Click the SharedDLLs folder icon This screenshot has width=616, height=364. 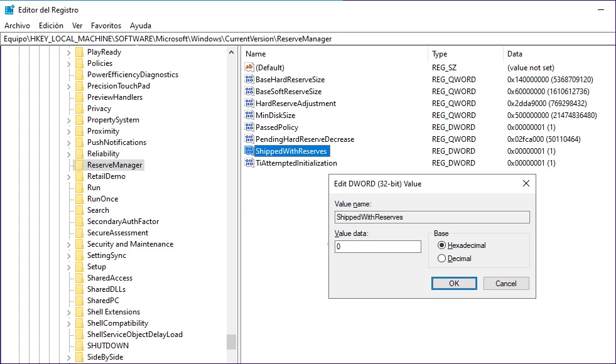[79, 289]
